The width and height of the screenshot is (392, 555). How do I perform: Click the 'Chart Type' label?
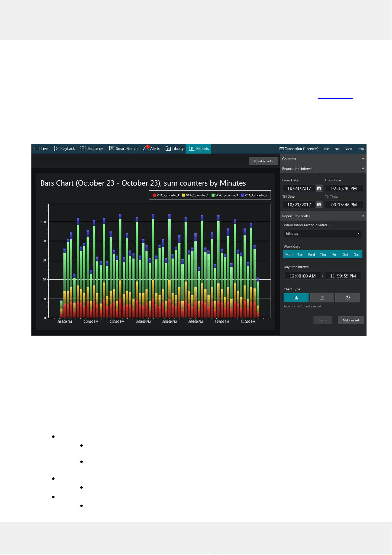[x=292, y=289]
